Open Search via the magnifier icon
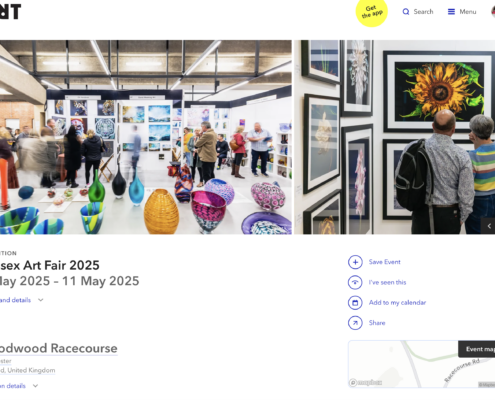The image size is (495, 400). (x=406, y=12)
